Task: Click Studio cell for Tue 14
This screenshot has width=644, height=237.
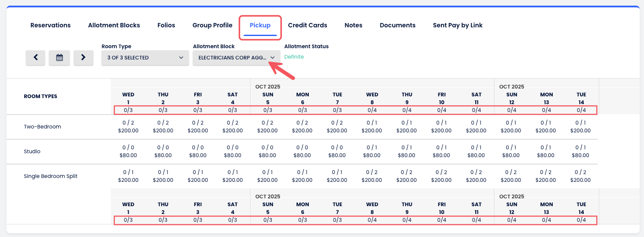Action: [x=580, y=151]
